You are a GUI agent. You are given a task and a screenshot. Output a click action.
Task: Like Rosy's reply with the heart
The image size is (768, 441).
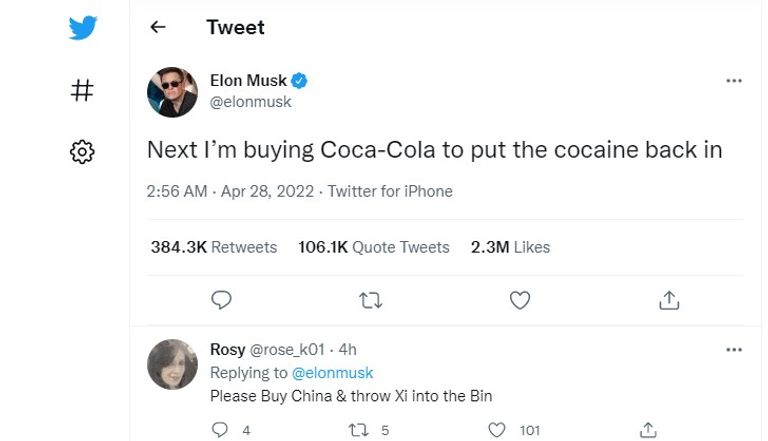[497, 430]
